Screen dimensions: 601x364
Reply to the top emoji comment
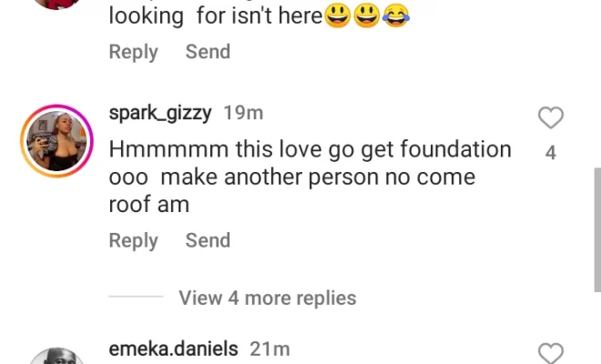tap(133, 52)
